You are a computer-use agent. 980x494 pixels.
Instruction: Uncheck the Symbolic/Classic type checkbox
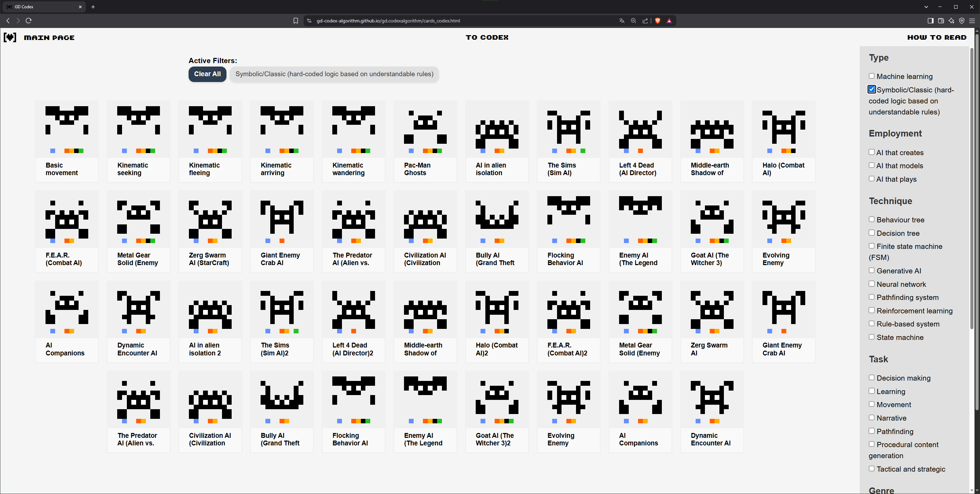[871, 89]
